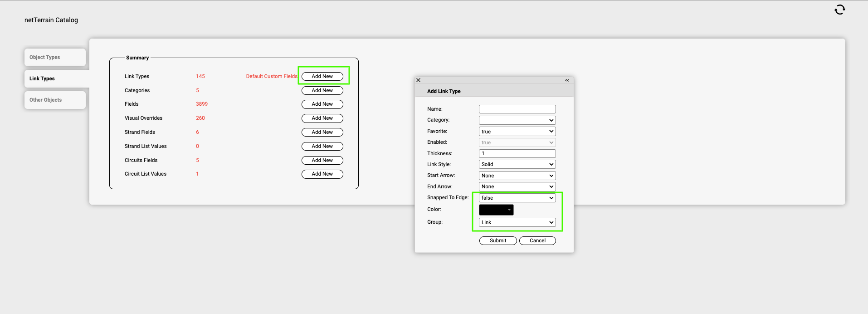The image size is (868, 314).
Task: Open the Link Style dropdown
Action: tap(517, 164)
